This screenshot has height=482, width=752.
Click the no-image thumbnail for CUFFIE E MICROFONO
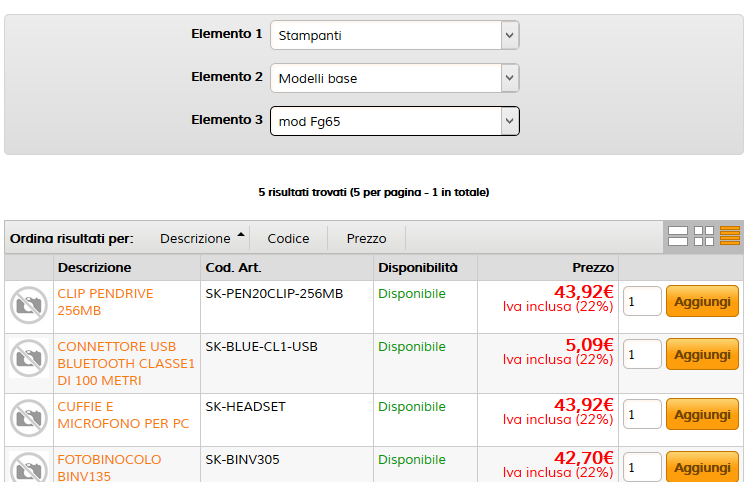29,418
